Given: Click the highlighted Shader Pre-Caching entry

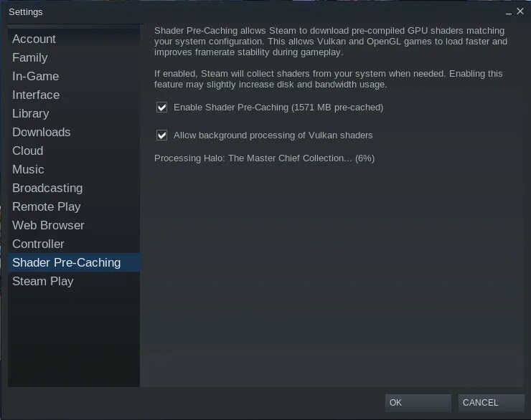Looking at the screenshot, I should [x=74, y=262].
